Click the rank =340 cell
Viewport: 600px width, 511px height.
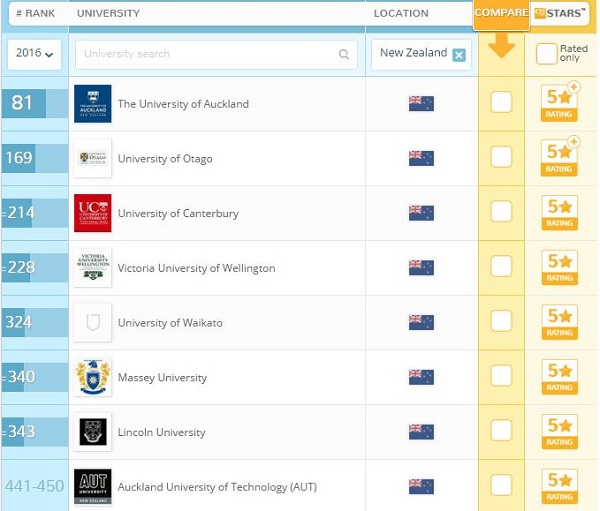(34, 377)
